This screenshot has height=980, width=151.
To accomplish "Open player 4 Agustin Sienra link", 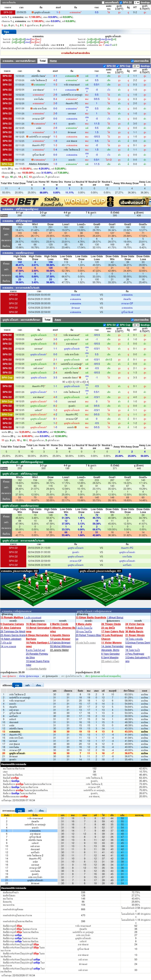I will point(60,635).
